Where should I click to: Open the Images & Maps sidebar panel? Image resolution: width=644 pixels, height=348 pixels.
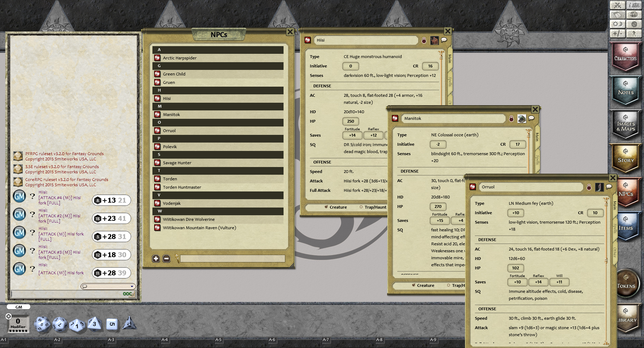click(626, 125)
